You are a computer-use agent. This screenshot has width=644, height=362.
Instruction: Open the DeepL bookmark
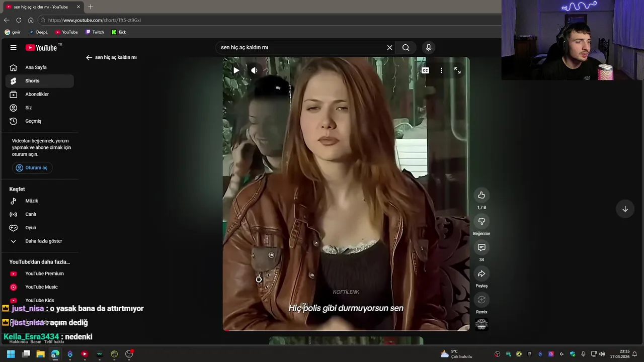click(38, 32)
